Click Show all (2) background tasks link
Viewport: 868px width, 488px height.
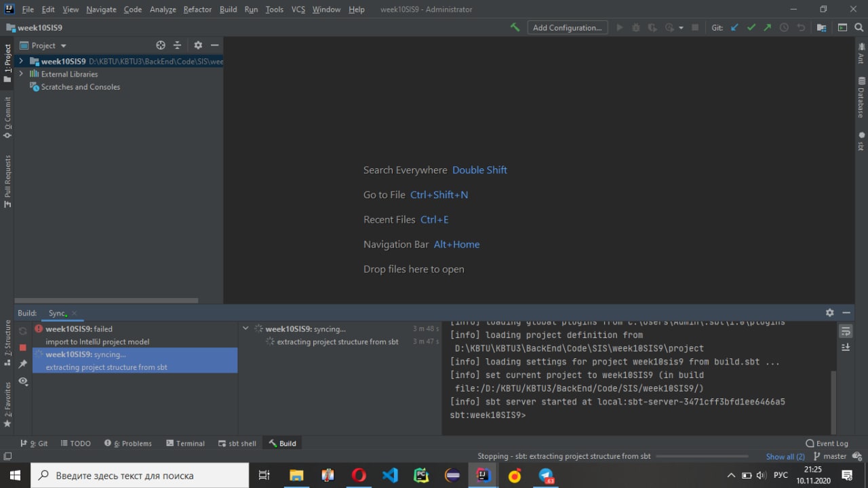[x=785, y=456]
